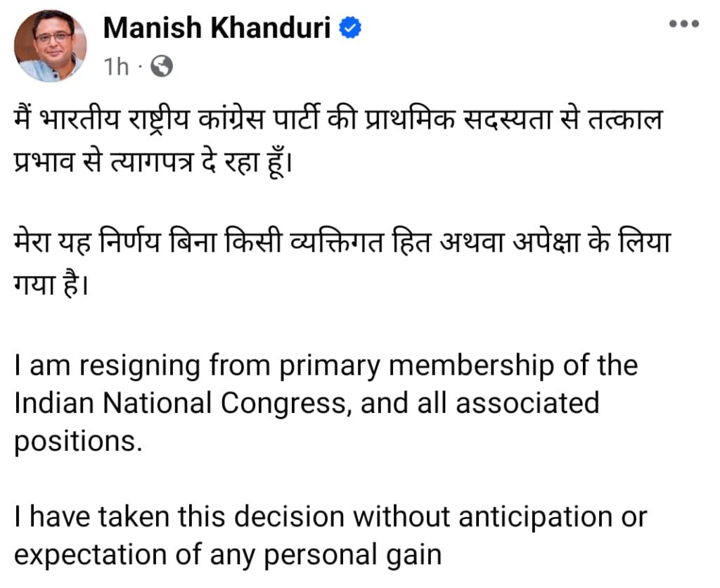Click the Hindi text गया है

click(51, 284)
